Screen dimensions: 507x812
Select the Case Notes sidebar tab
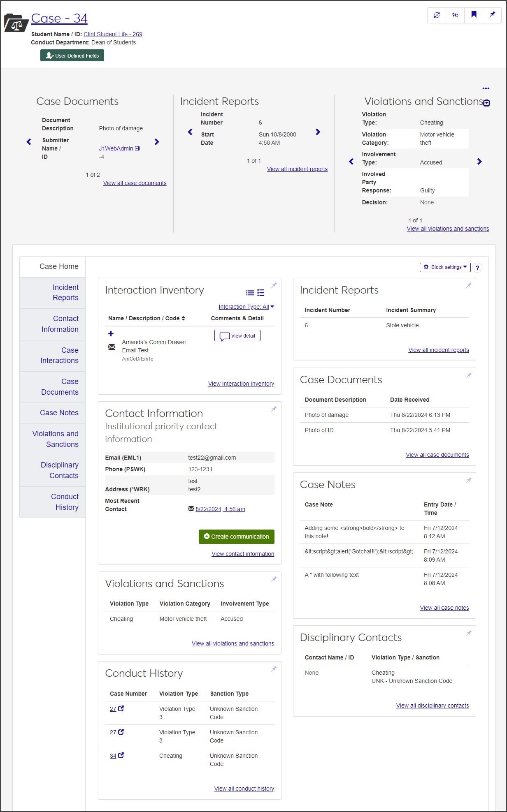pos(59,413)
